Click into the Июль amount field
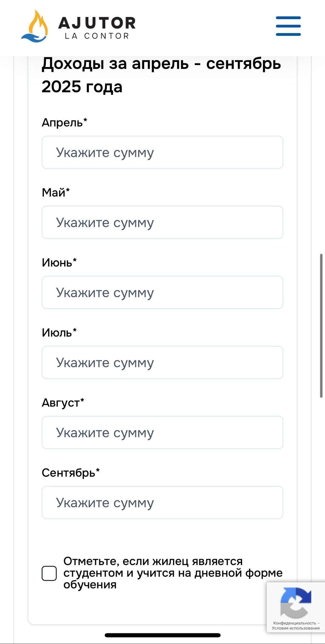This screenshot has width=325, height=644. [x=162, y=363]
